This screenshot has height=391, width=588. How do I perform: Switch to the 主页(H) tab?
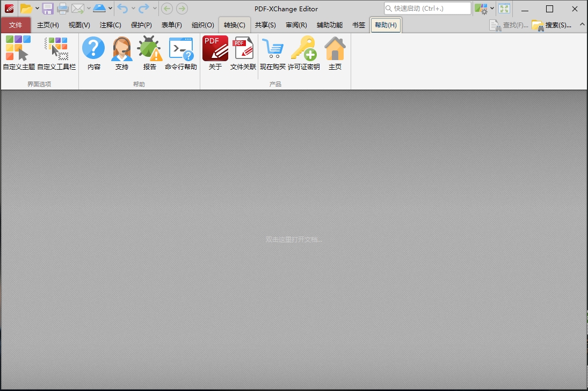coord(48,25)
